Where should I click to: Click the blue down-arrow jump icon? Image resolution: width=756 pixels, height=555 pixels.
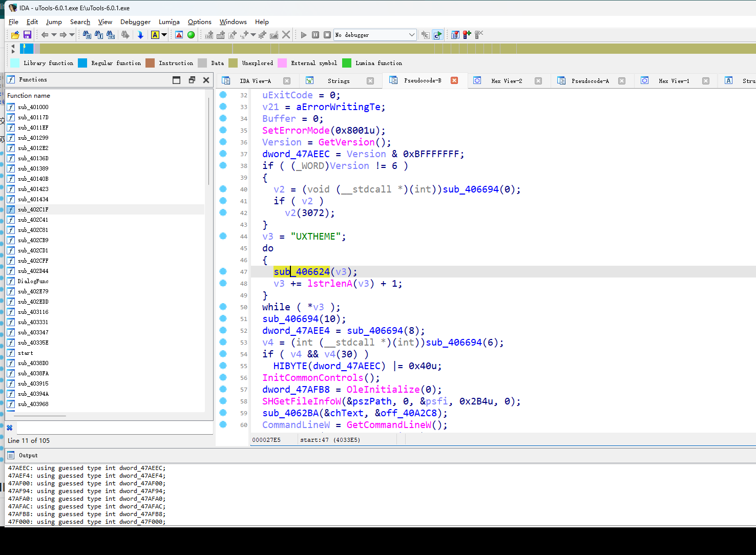point(140,35)
